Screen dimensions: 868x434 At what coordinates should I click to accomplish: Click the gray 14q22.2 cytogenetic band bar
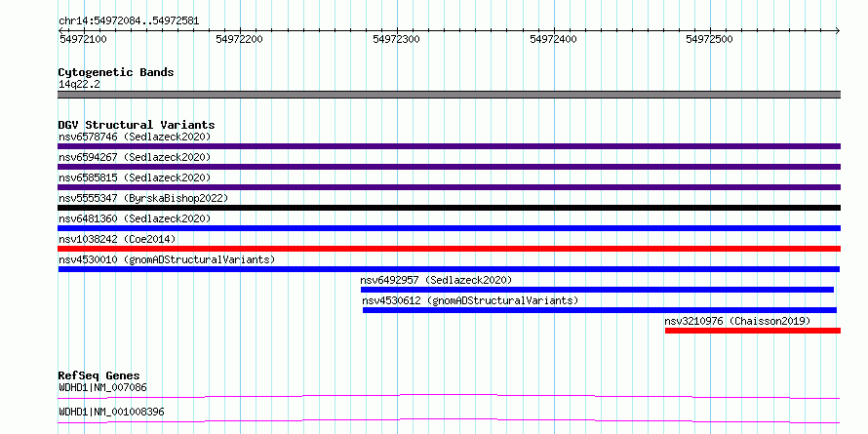tap(449, 95)
